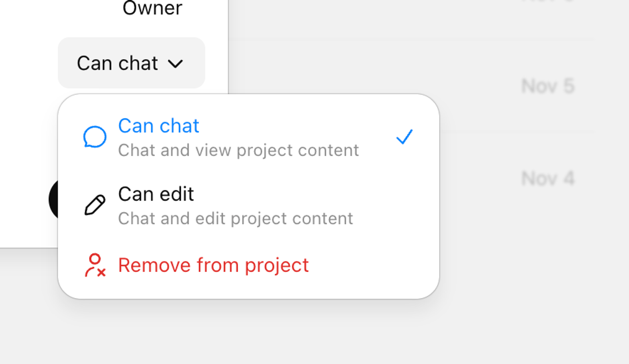Choose Remove from project
The width and height of the screenshot is (629, 364).
pos(212,265)
